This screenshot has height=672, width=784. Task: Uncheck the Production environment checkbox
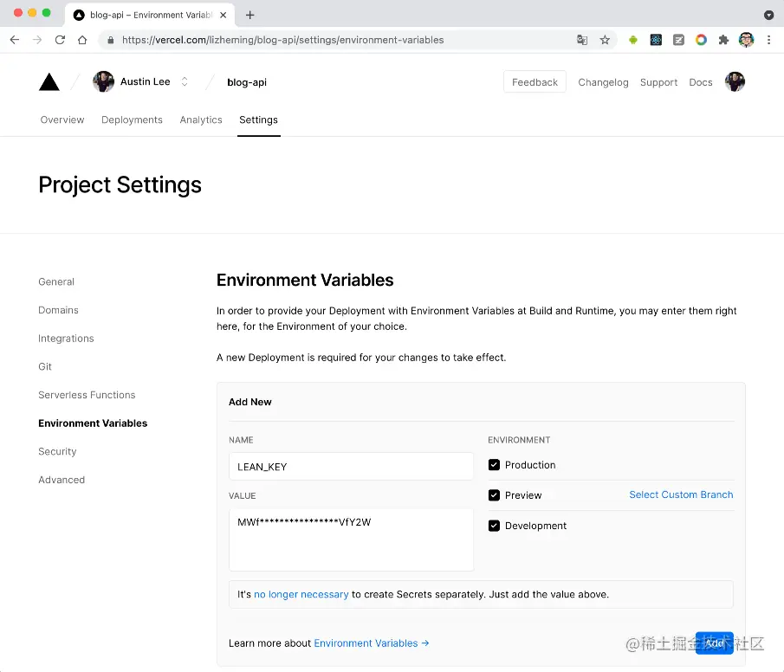click(494, 465)
